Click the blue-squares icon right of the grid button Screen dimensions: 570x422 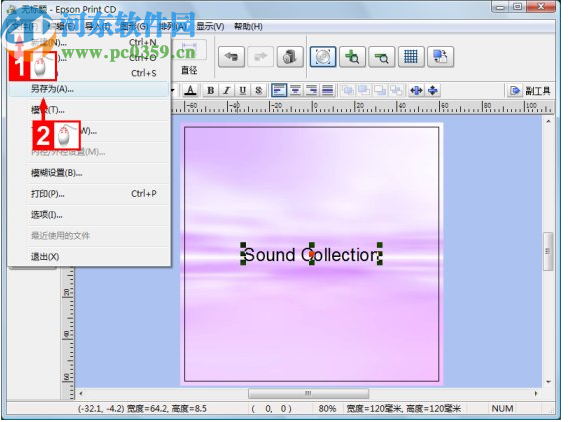point(440,57)
